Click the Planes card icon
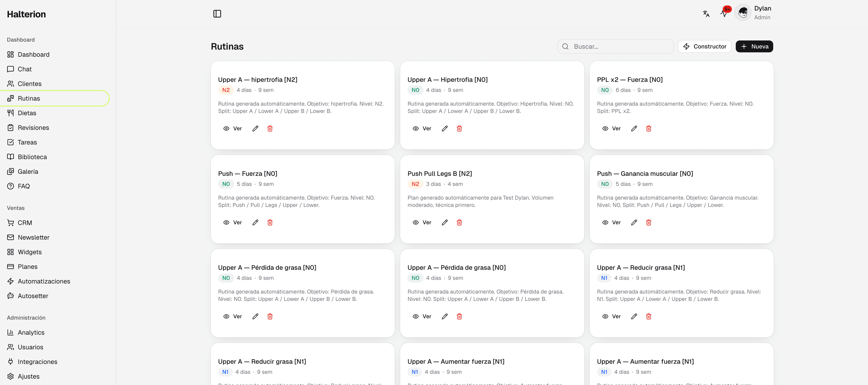The image size is (868, 385). 11,267
